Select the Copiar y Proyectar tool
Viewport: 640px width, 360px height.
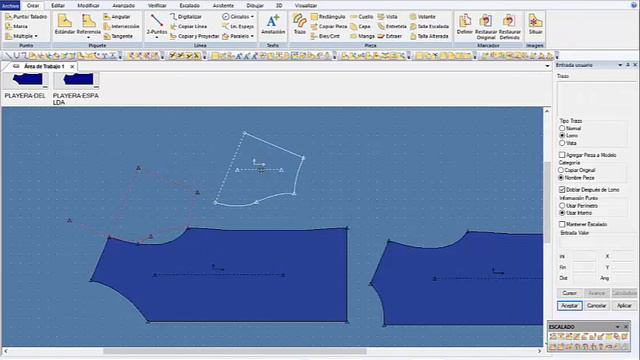[x=195, y=36]
